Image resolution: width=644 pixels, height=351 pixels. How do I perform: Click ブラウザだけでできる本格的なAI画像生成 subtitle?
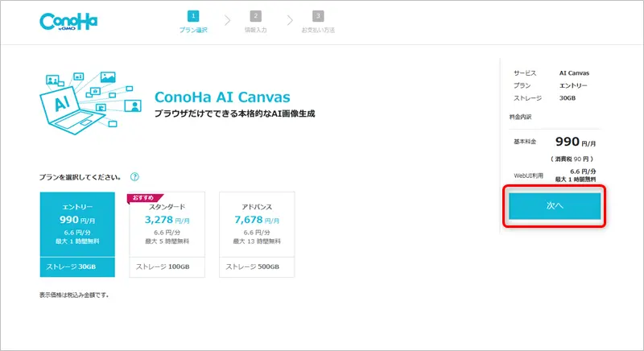[x=234, y=114]
